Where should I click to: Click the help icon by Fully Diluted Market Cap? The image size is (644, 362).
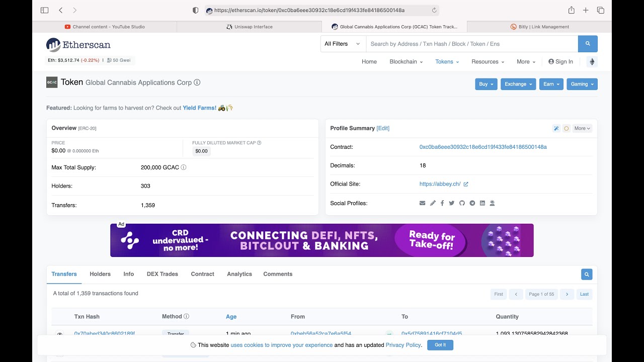(259, 143)
